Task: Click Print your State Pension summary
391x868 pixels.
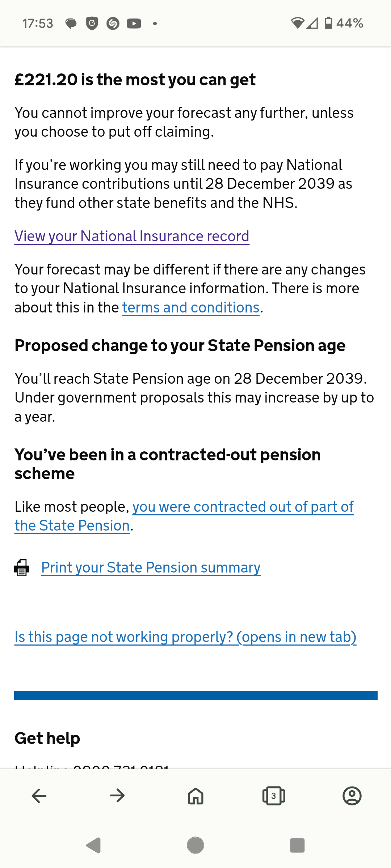Action: click(x=151, y=567)
